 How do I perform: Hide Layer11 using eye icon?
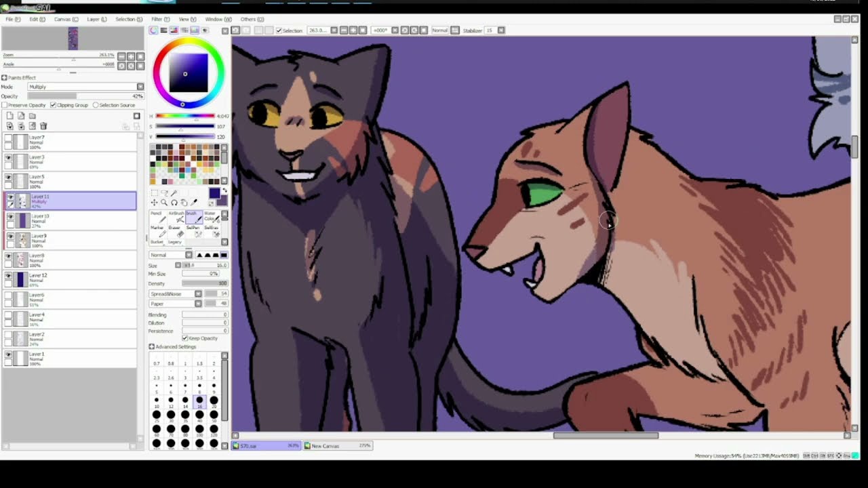point(9,197)
